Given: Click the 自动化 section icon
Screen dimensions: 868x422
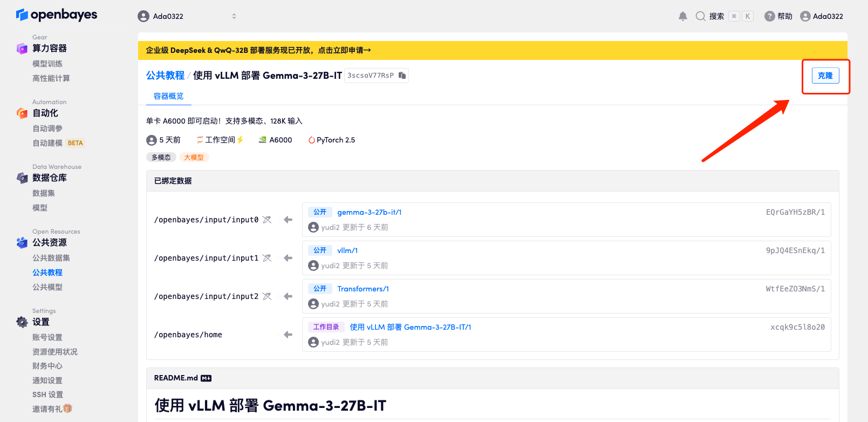Looking at the screenshot, I should click(22, 113).
